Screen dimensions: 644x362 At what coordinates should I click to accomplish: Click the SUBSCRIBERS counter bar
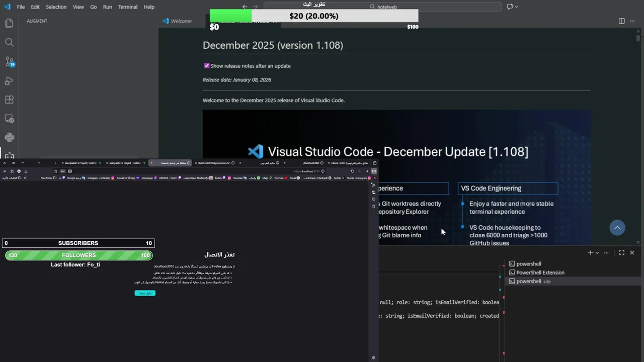coord(78,243)
